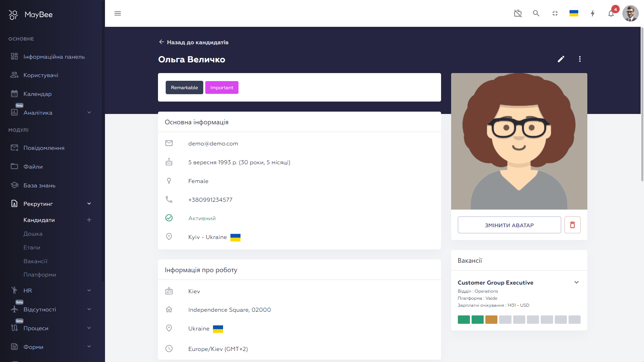644x362 pixels.
Task: Click the office badge icon beside Kiev
Action: pos(169,291)
